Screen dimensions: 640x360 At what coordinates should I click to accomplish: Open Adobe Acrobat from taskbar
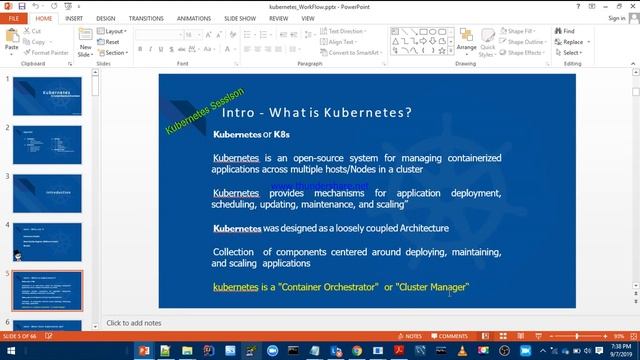(x=399, y=351)
